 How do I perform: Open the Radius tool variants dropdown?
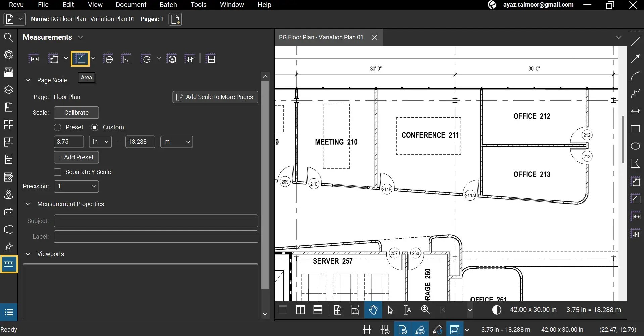[x=159, y=58]
